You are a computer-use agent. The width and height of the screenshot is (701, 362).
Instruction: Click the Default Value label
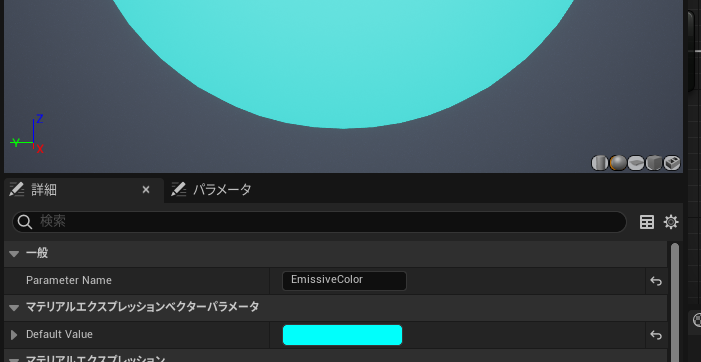click(x=59, y=334)
